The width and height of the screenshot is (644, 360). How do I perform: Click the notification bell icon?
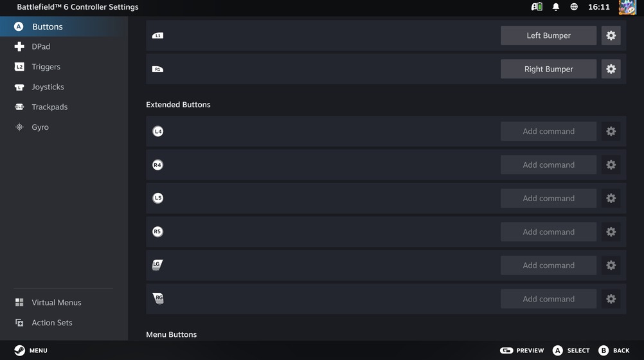tap(556, 7)
